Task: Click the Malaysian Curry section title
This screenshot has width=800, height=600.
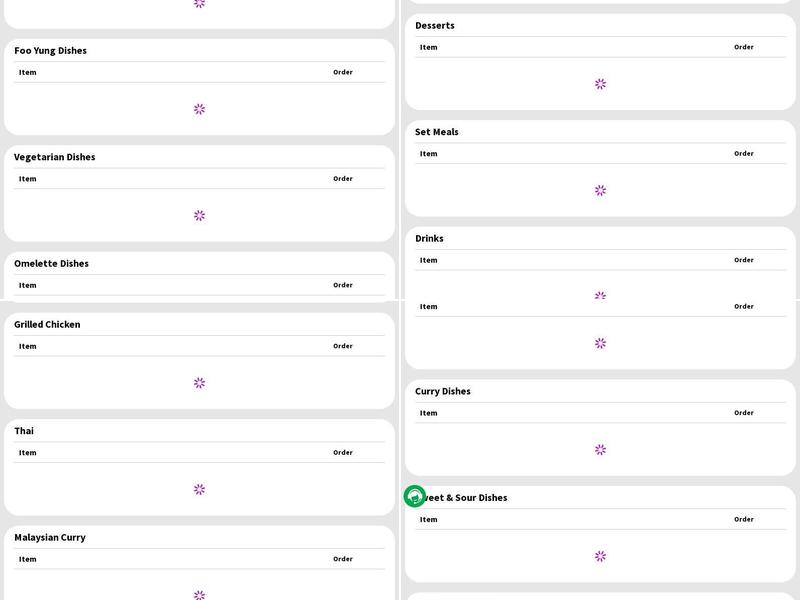Action: 50,538
